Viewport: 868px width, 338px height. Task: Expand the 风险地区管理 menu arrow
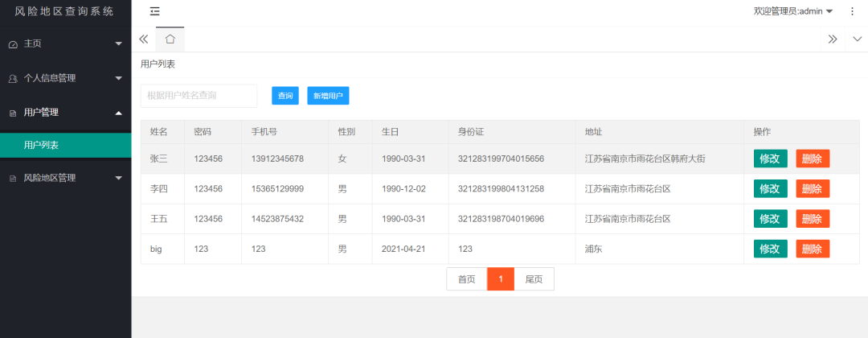(x=118, y=178)
